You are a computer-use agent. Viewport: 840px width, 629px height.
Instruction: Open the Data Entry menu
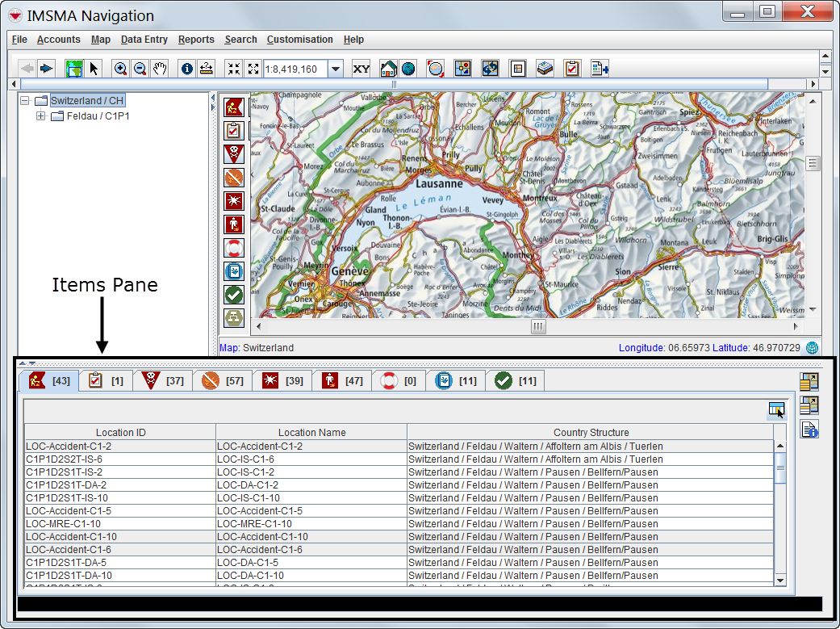pyautogui.click(x=144, y=40)
